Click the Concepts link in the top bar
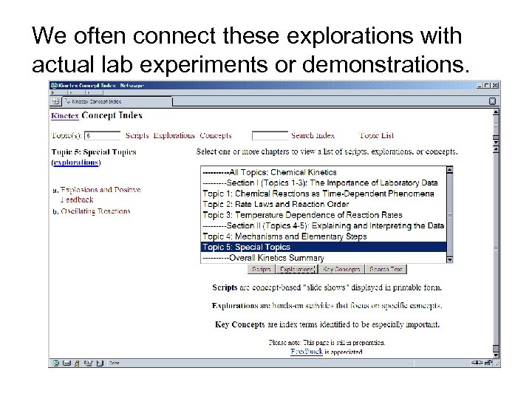This screenshot has height=399, width=532. click(x=216, y=135)
